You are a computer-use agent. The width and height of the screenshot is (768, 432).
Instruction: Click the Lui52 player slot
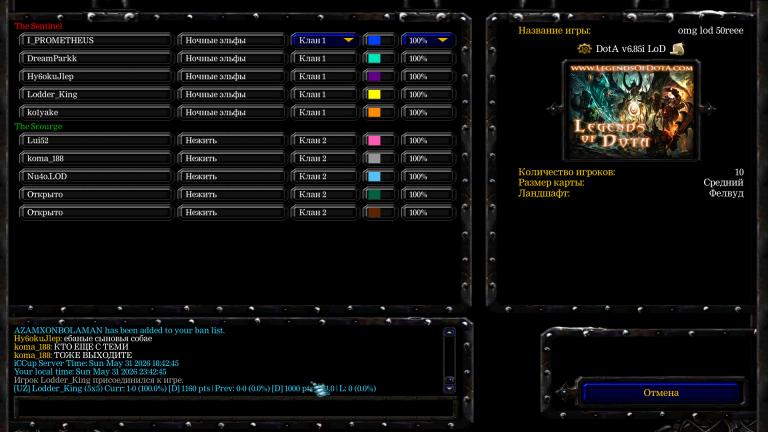[96, 140]
